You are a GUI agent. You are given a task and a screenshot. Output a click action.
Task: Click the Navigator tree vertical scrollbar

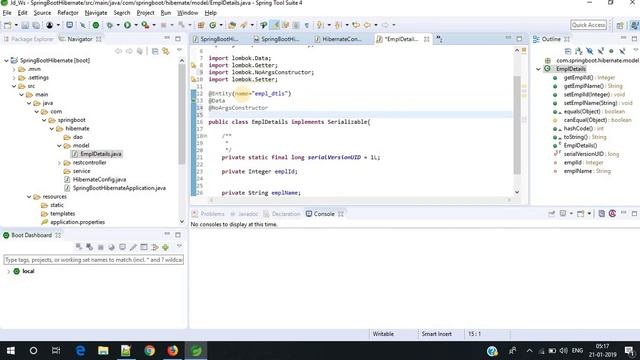(182, 114)
